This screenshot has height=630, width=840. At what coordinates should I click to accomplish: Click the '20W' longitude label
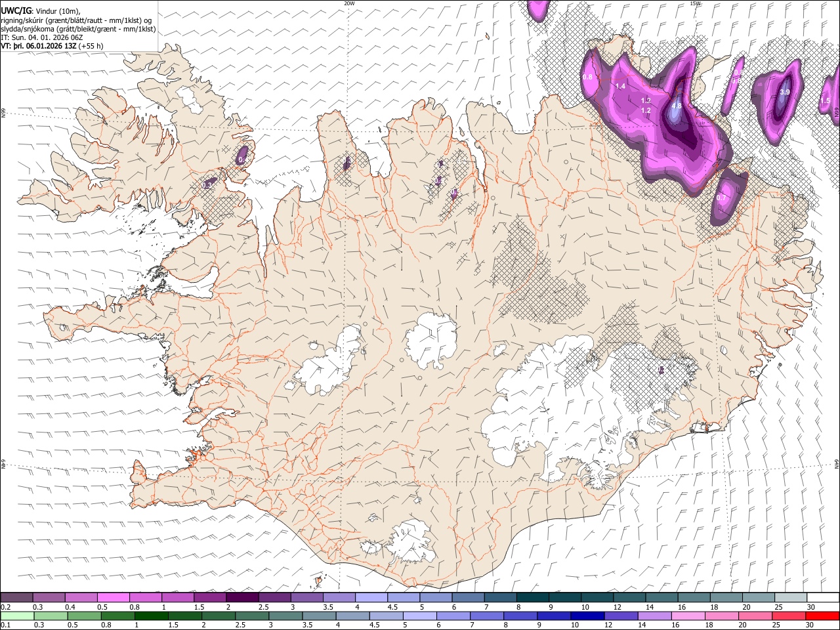click(x=349, y=3)
